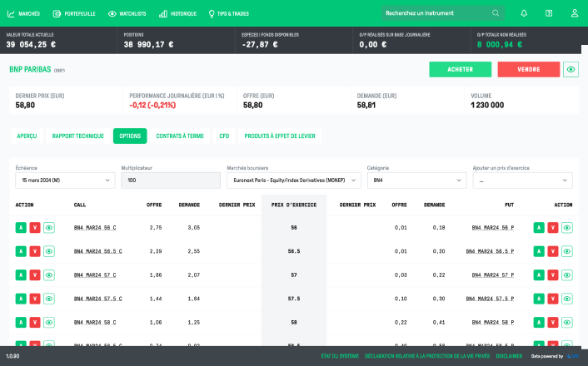This screenshot has height=366, width=588.
Task: Open notifications bell
Action: coord(524,13)
